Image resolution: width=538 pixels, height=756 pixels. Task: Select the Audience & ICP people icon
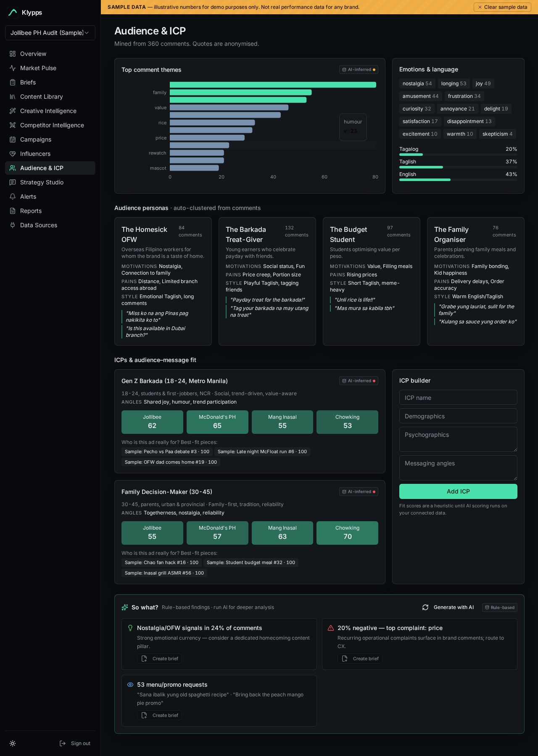[x=13, y=168]
